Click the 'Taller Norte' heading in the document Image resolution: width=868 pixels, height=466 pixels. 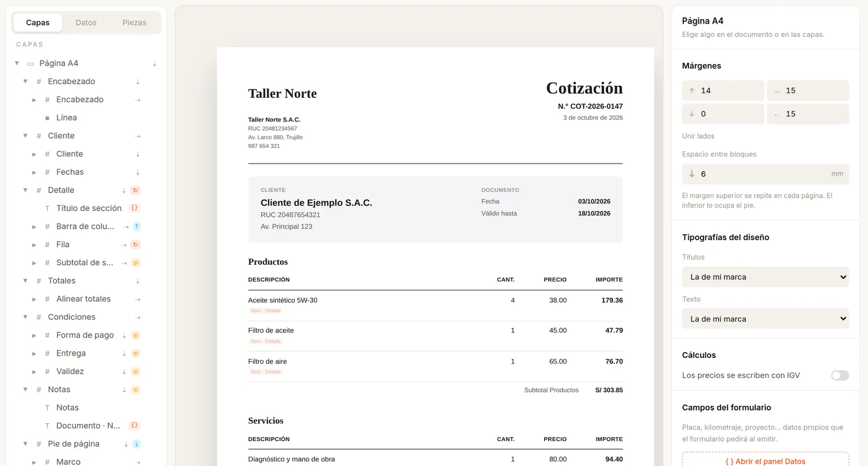pyautogui.click(x=282, y=94)
